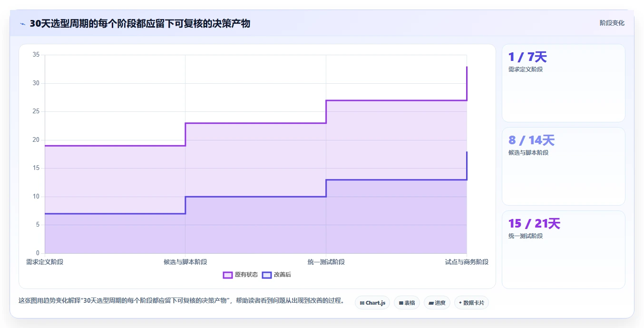Select the Chart.js tag
Image resolution: width=644 pixels, height=328 pixels.
point(372,303)
